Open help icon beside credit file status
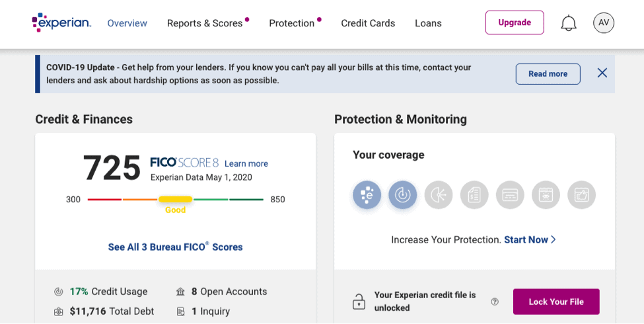The height and width of the screenshot is (324, 644). (x=495, y=302)
